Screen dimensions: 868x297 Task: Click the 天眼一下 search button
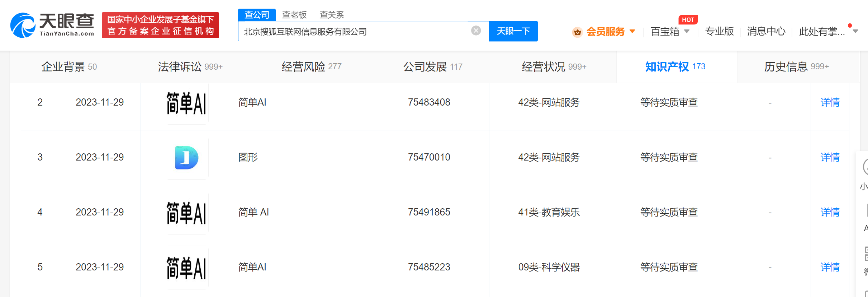513,31
